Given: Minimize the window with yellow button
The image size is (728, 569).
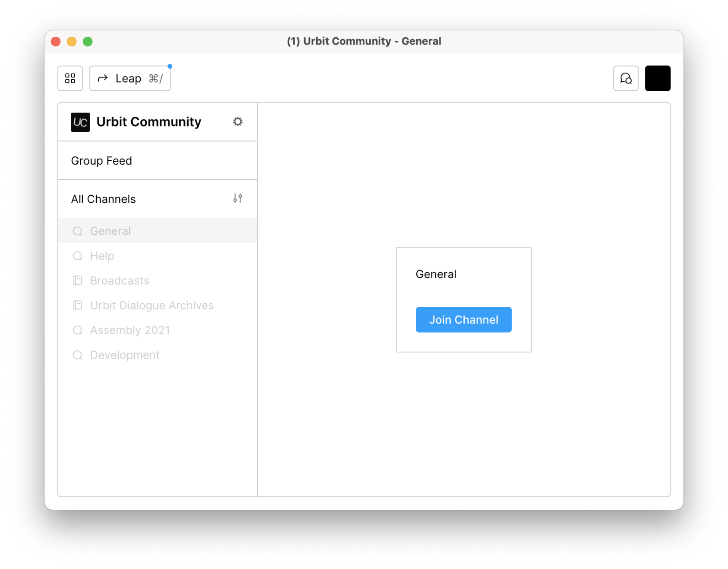Looking at the screenshot, I should click(72, 41).
